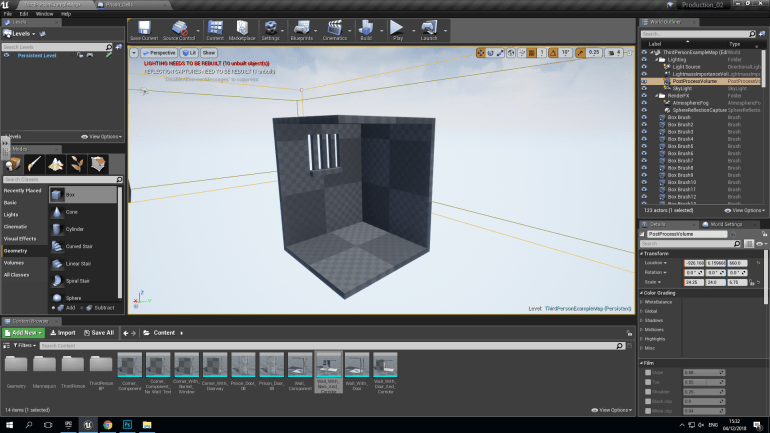Open Source Control from the toolbar

point(181,28)
